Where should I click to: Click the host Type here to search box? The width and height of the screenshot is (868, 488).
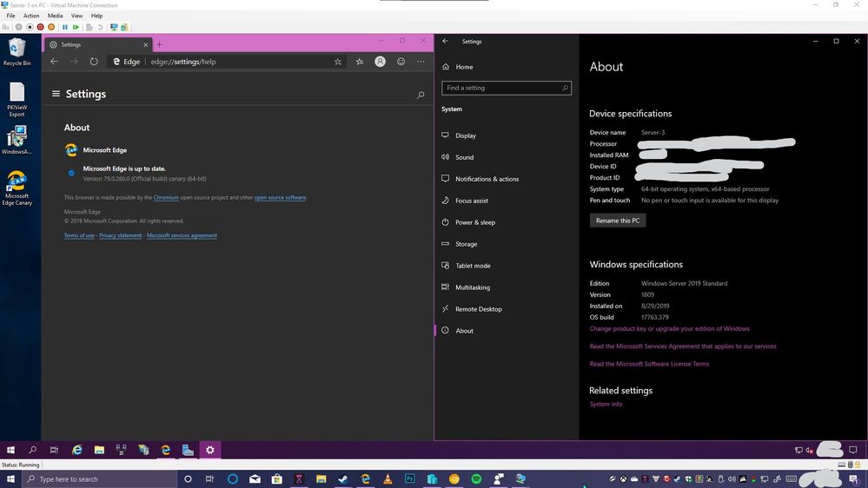point(100,479)
